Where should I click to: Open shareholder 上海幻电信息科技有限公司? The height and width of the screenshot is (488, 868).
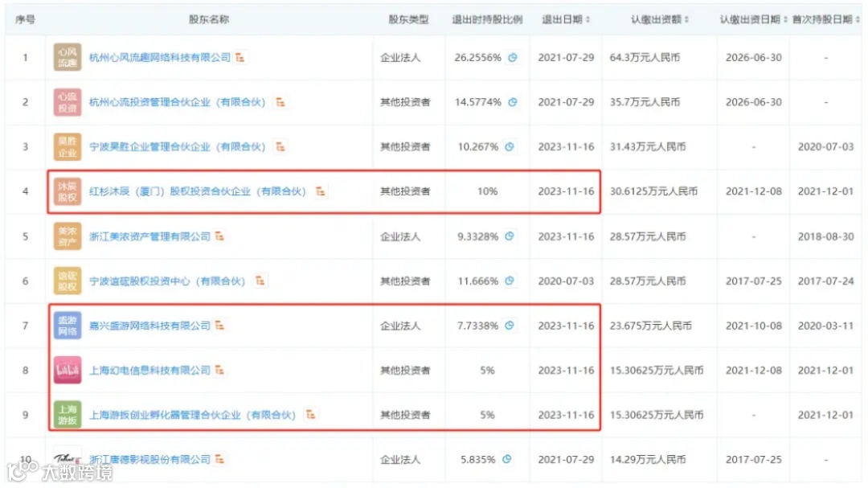(149, 370)
